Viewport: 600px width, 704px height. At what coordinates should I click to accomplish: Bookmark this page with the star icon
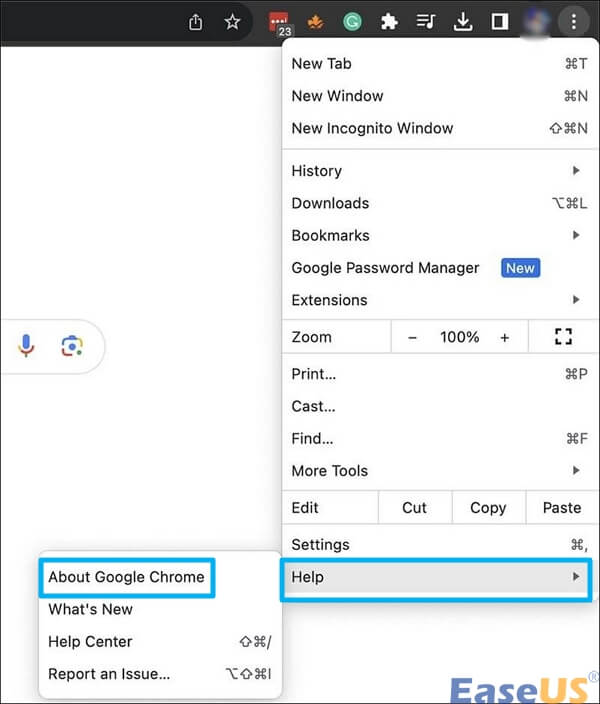[x=232, y=22]
